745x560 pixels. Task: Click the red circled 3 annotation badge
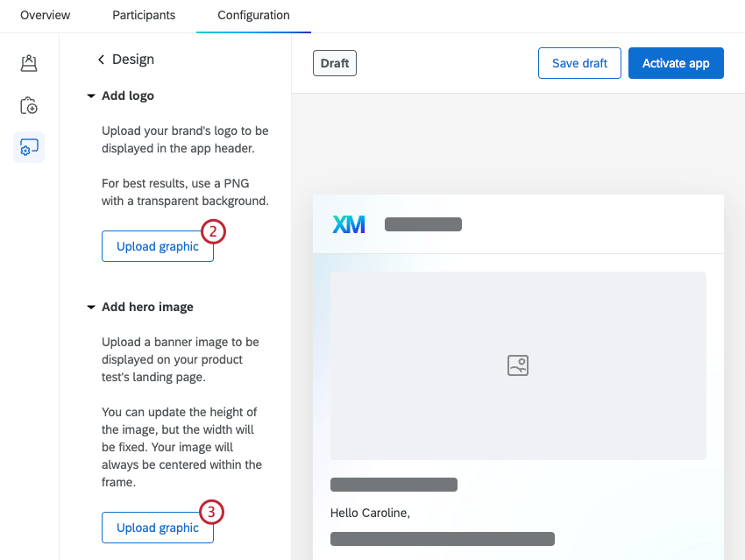point(213,513)
